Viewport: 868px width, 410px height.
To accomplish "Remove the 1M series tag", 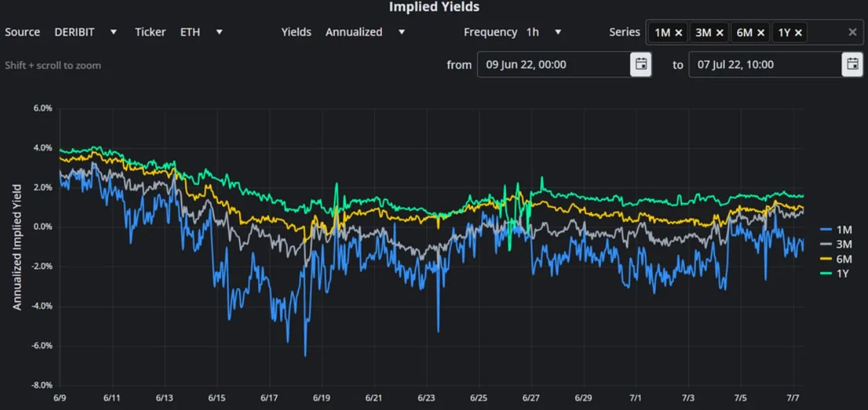I will tap(679, 33).
